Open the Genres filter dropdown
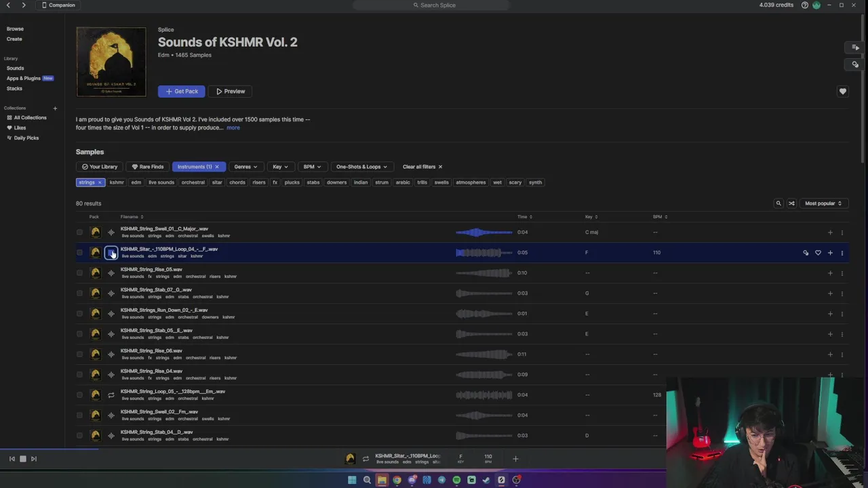The image size is (868, 488). 245,167
